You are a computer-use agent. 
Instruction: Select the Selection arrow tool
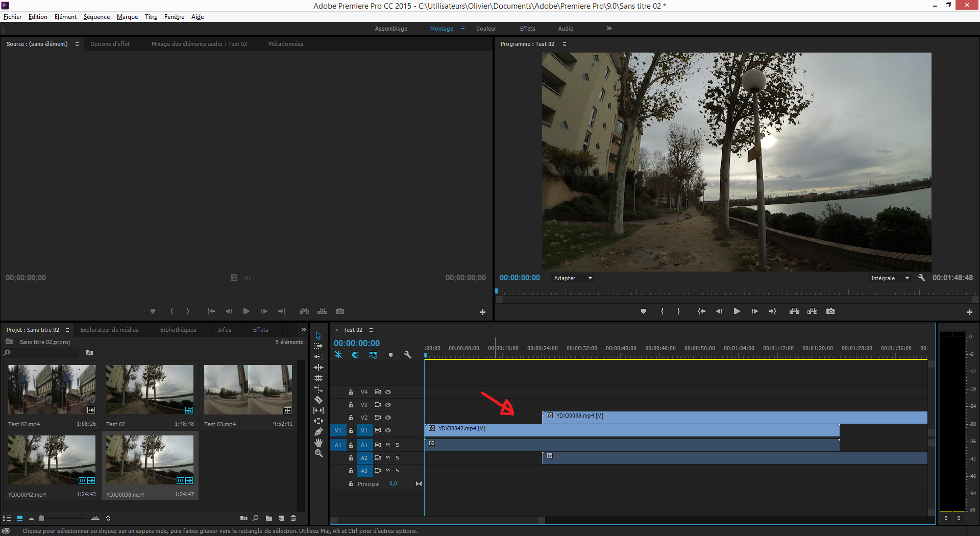click(x=318, y=335)
